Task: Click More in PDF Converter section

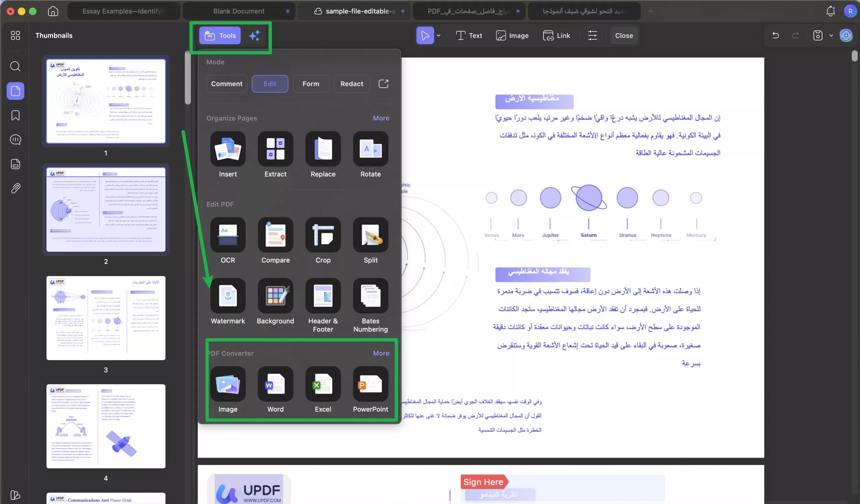Action: [x=381, y=353]
